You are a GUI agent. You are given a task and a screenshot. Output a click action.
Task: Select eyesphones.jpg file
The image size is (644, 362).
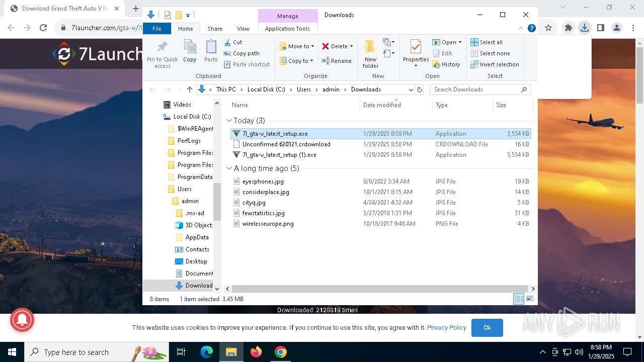[x=381, y=182]
